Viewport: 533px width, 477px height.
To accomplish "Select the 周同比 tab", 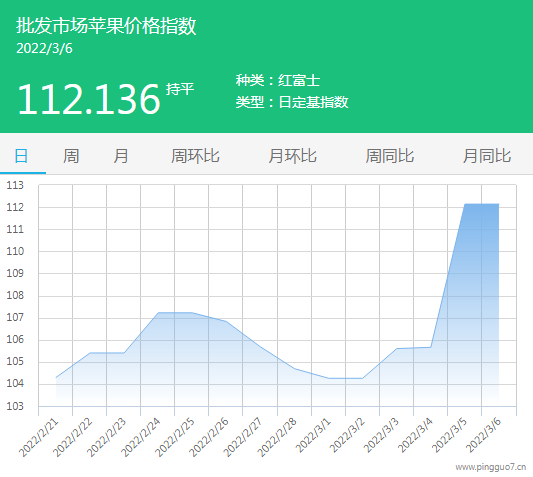I will click(x=390, y=156).
